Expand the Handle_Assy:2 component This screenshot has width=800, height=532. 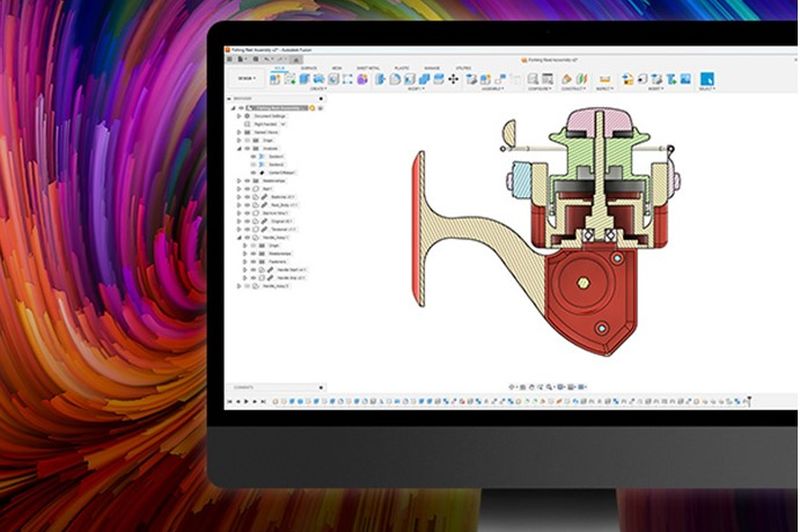pyautogui.click(x=239, y=286)
